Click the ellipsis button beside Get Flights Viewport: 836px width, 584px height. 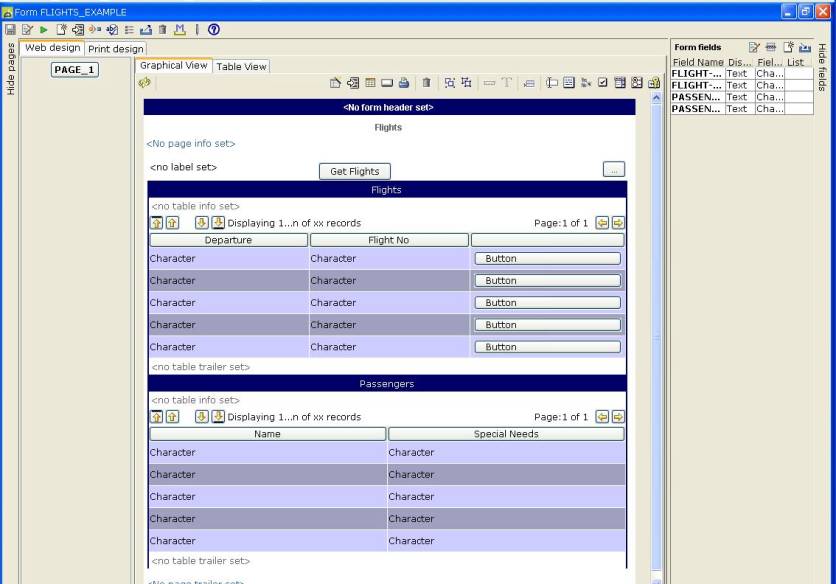pyautogui.click(x=614, y=170)
